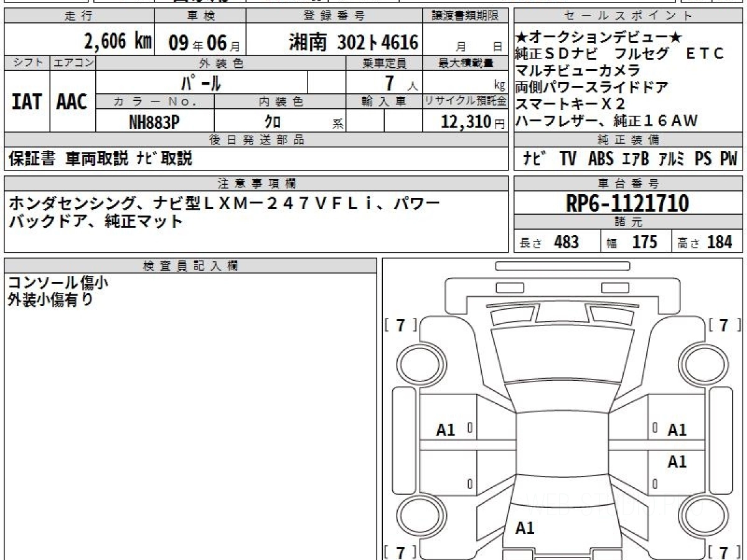Click the 注意事項欄 header
Viewport: 747px width, 560px height.
256,184
